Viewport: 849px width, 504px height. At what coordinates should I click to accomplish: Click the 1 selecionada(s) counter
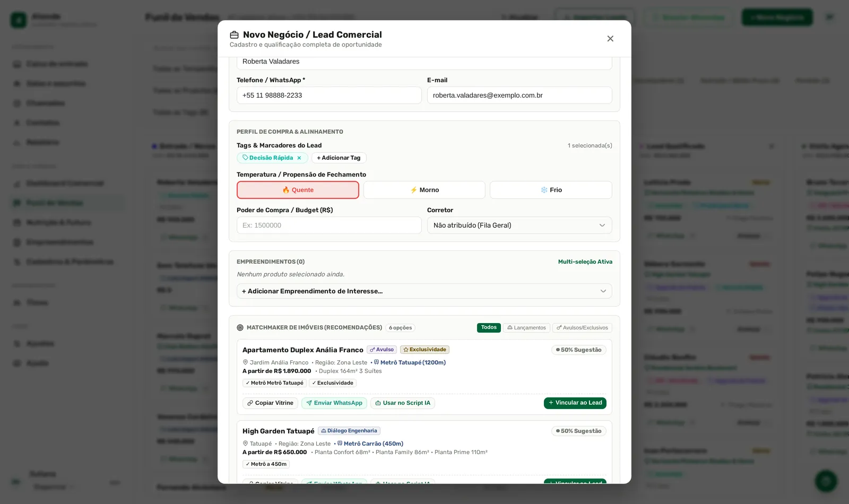590,145
